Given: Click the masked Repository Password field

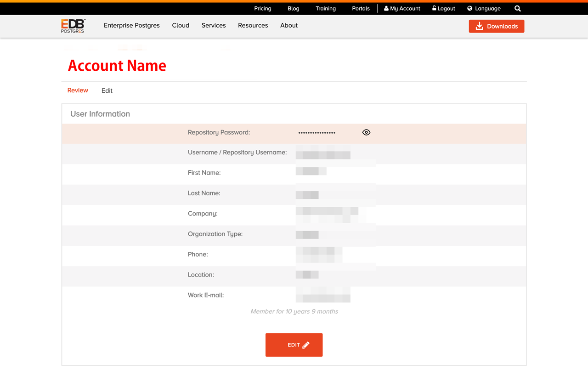Looking at the screenshot, I should click(x=317, y=133).
